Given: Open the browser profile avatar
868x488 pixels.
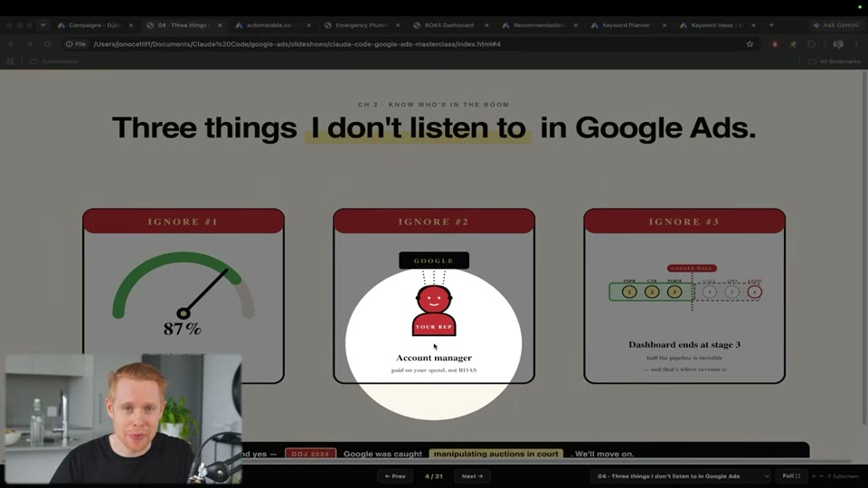Looking at the screenshot, I should tap(838, 44).
